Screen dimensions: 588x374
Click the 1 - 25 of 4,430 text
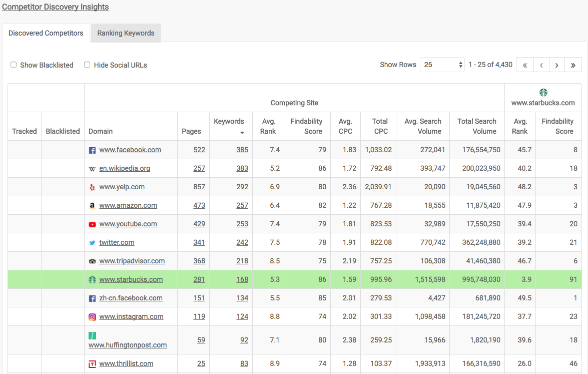(x=490, y=65)
